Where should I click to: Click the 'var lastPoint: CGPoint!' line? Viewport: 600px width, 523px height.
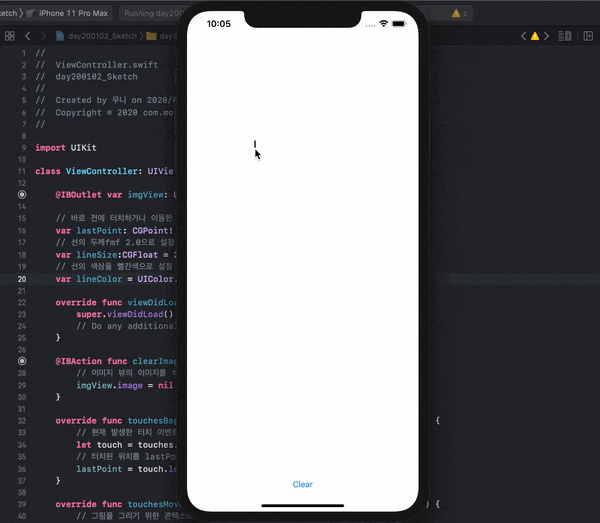114,231
